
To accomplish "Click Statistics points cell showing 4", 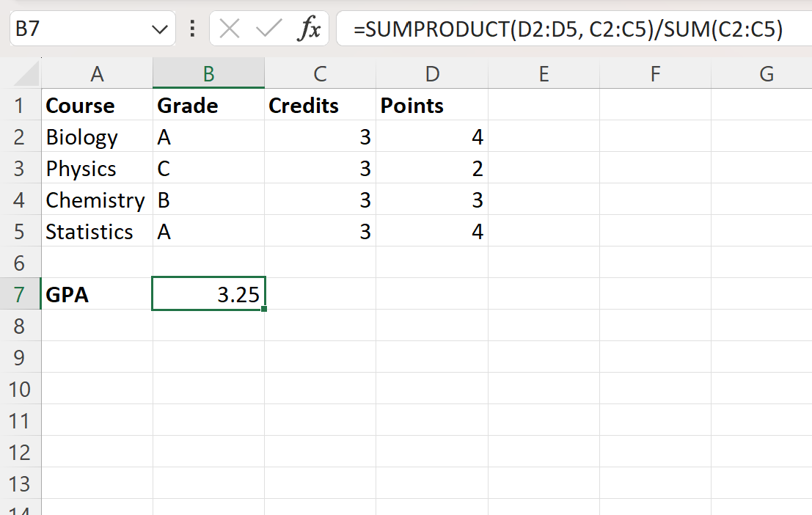I will click(x=432, y=232).
